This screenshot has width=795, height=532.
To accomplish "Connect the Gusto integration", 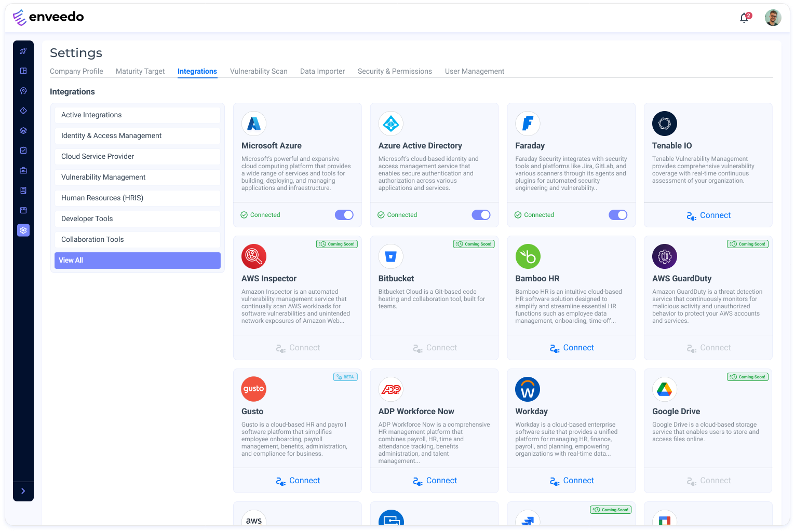I will (x=298, y=481).
